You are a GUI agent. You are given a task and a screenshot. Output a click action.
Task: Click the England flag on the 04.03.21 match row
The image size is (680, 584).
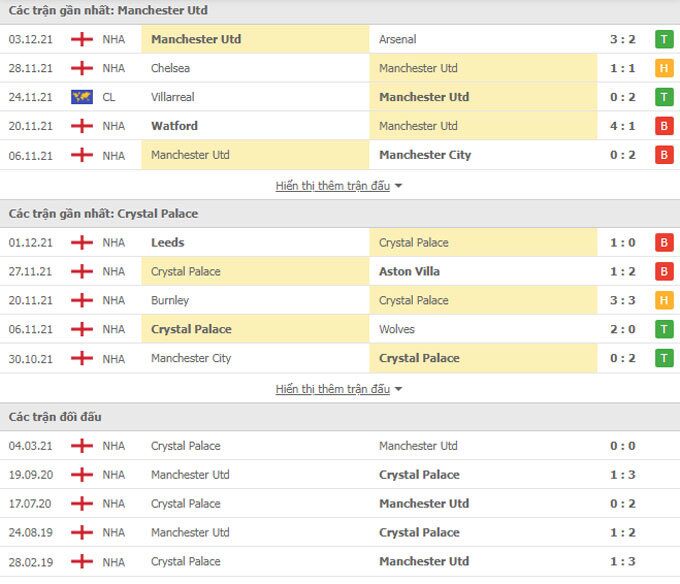click(82, 446)
